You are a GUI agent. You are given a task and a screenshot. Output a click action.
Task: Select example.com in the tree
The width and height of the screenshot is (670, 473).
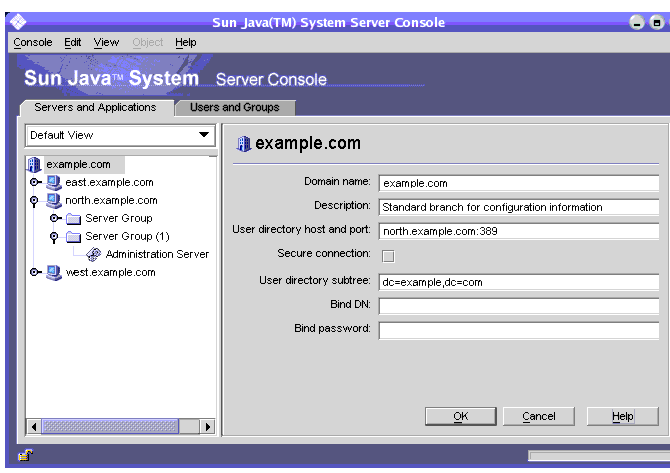[79, 165]
